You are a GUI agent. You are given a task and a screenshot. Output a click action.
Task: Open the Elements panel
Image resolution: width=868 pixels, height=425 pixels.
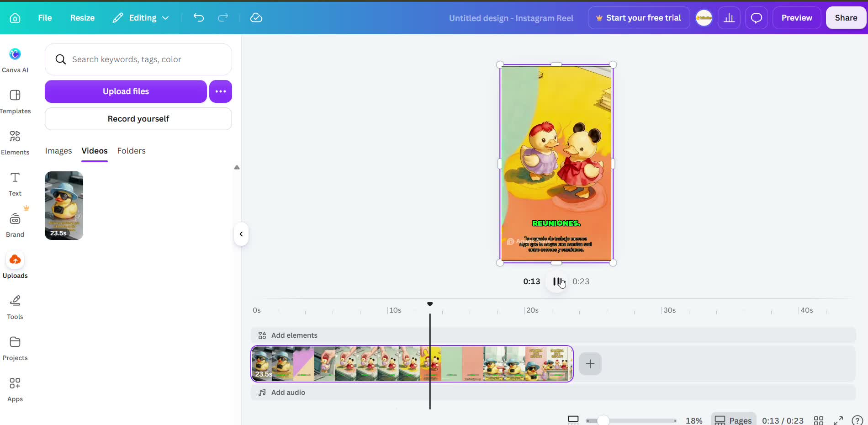coord(15,143)
